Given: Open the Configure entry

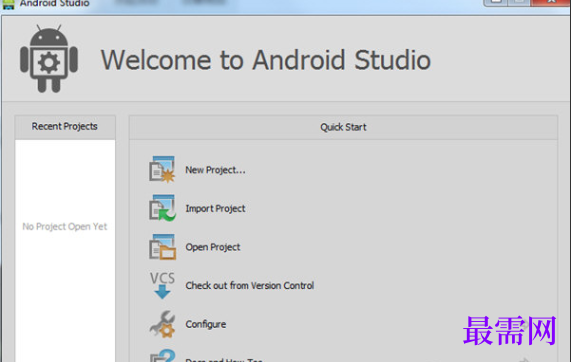Looking at the screenshot, I should point(206,324).
